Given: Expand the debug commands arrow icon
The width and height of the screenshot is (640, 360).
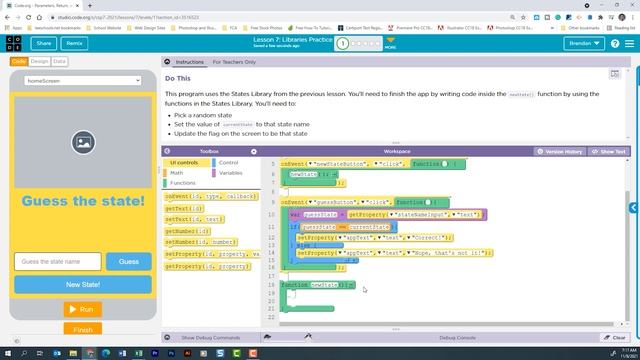Looking at the screenshot, I should (167, 337).
